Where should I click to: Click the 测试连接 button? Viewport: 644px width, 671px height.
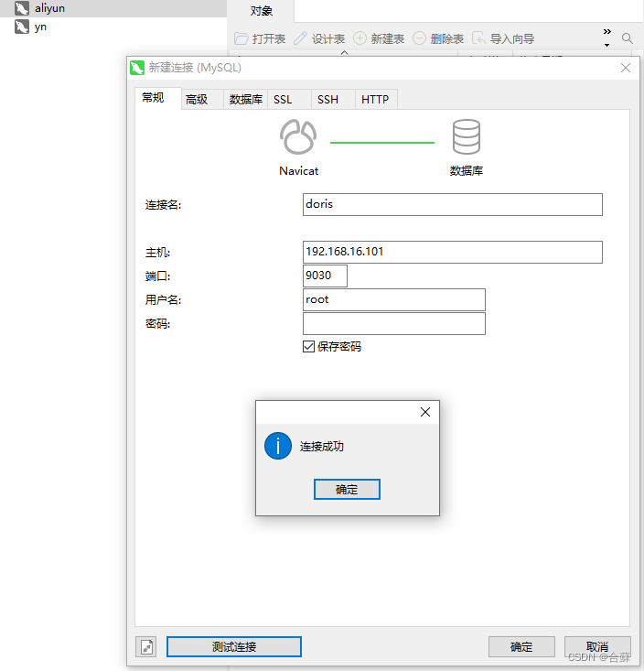pyautogui.click(x=234, y=646)
